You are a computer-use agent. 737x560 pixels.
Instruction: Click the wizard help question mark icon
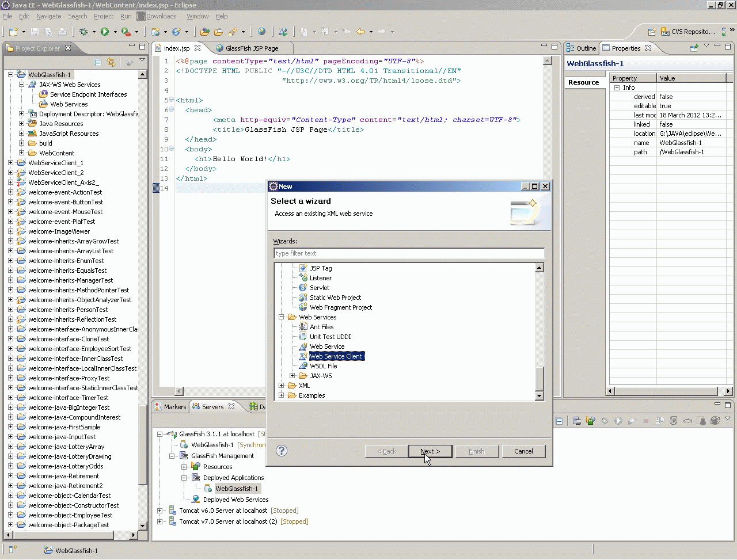click(x=282, y=451)
